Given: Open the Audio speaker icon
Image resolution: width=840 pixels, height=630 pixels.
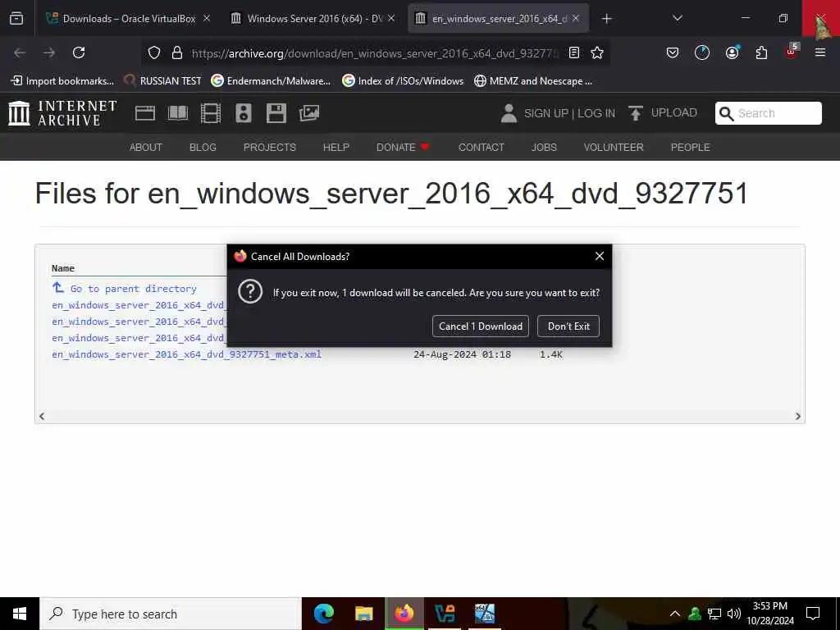Looking at the screenshot, I should coord(243,113).
